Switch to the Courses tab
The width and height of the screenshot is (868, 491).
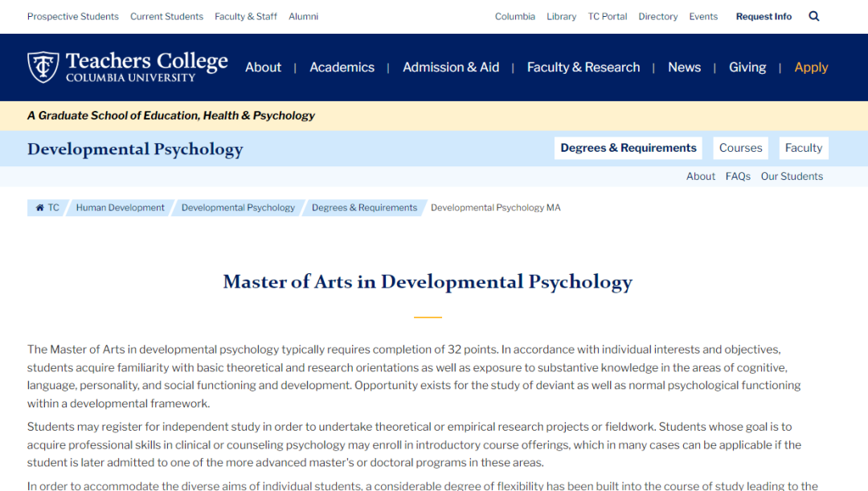(741, 149)
